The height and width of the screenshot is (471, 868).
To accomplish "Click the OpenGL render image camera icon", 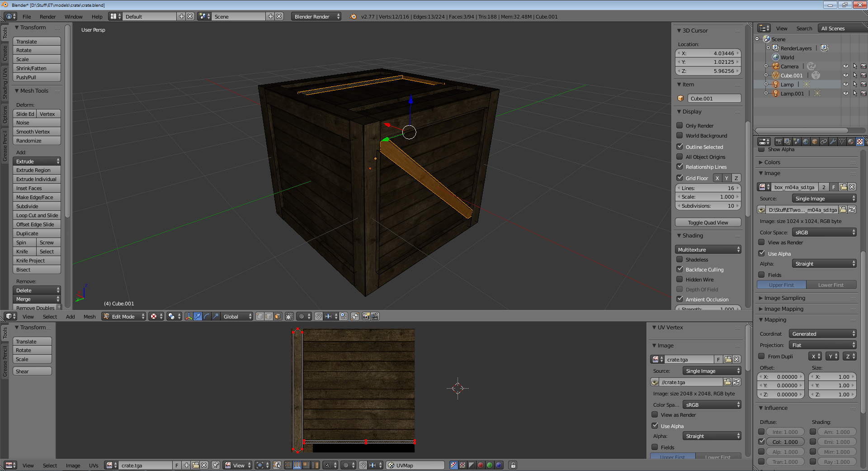I will pos(366,316).
